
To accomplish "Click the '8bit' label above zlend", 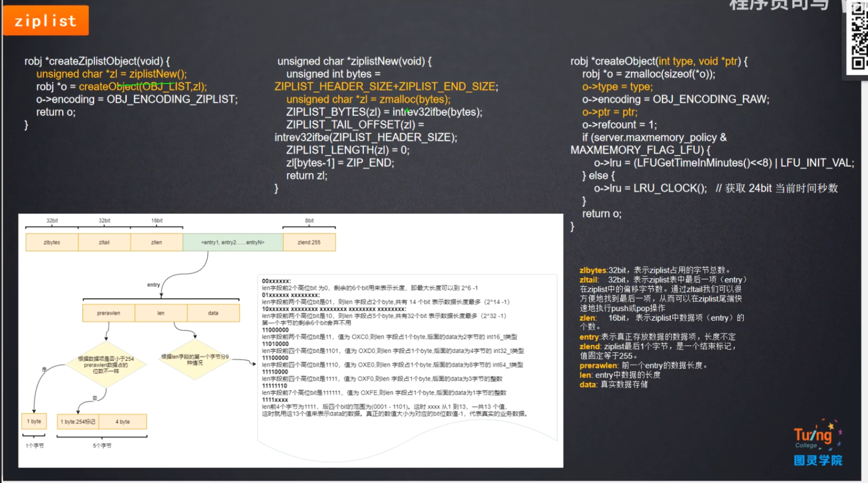I will pyautogui.click(x=310, y=221).
